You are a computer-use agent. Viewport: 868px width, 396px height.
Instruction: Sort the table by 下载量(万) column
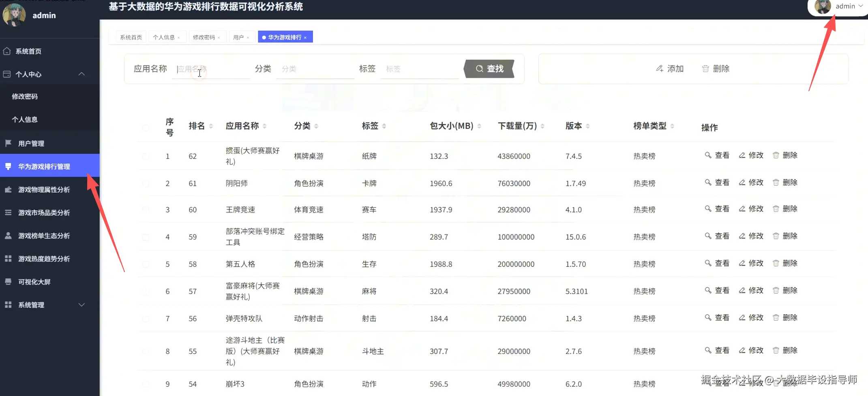pos(542,126)
